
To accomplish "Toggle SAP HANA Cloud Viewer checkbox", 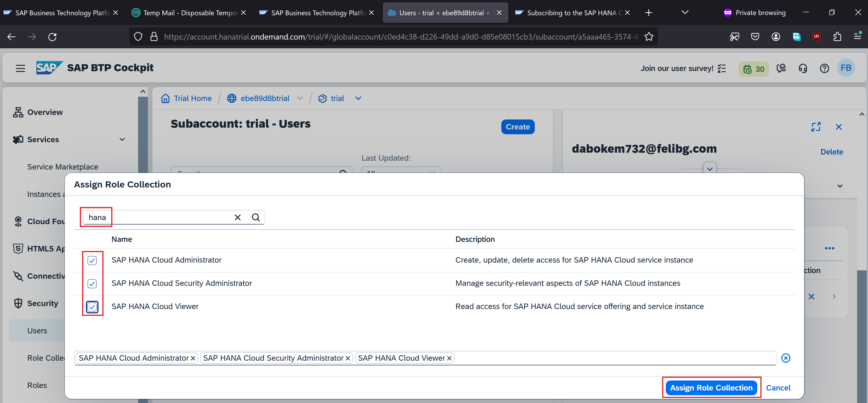I will click(92, 307).
